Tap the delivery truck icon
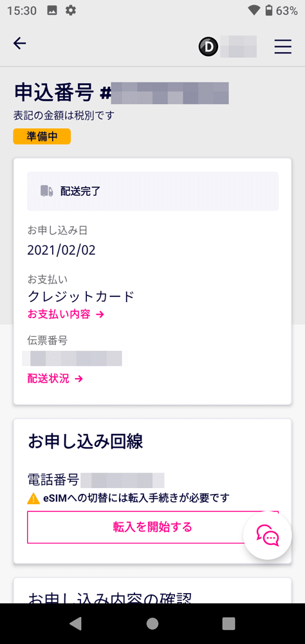 click(x=46, y=191)
